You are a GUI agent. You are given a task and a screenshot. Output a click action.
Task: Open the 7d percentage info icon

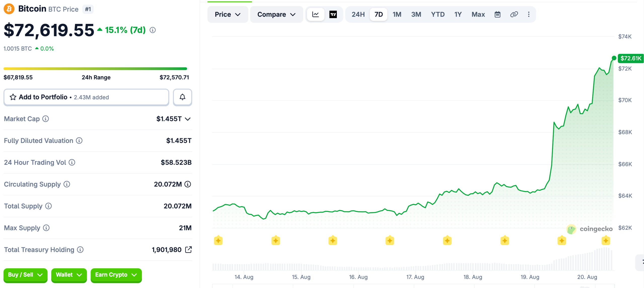153,30
